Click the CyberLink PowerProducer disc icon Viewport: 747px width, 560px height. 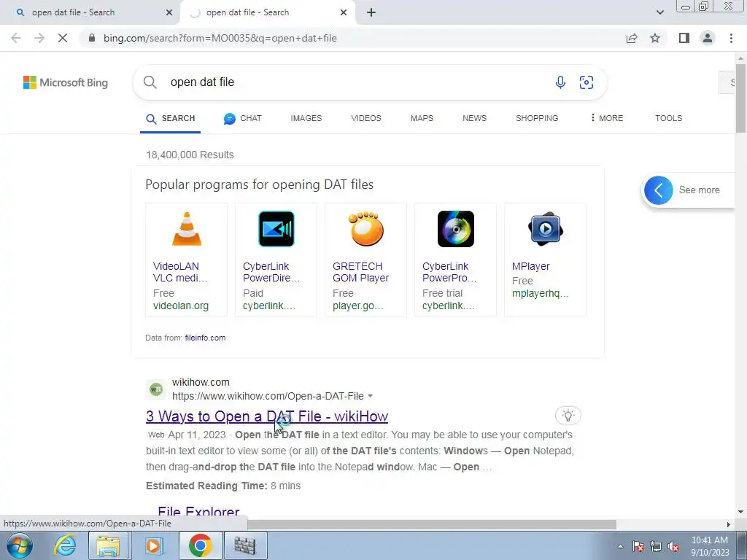[x=455, y=228]
